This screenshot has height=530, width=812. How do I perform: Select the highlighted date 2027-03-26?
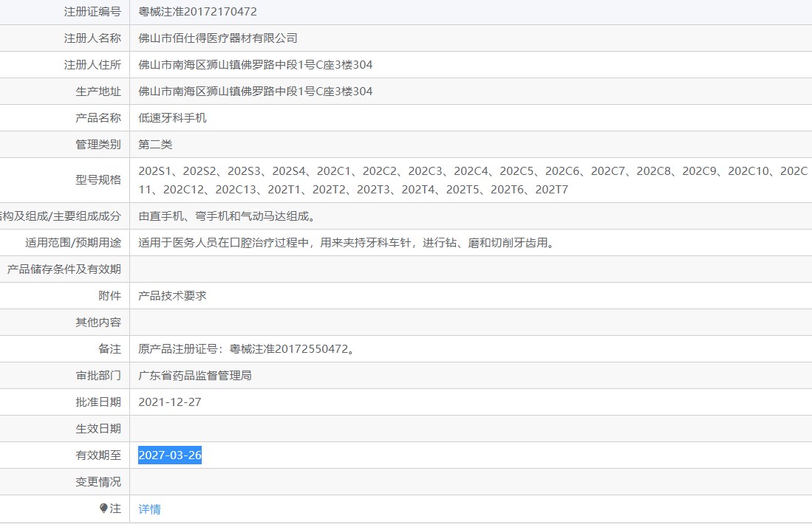(170, 455)
